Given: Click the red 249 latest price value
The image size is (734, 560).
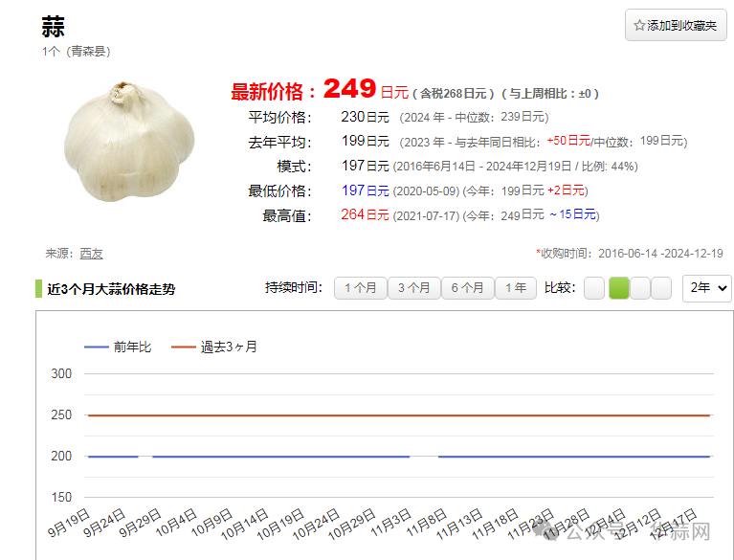Looking at the screenshot, I should (349, 90).
